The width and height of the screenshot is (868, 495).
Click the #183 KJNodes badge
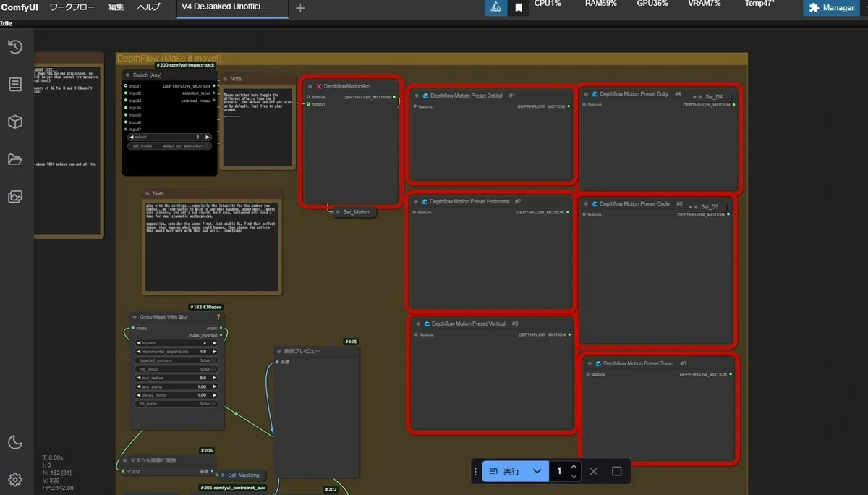[206, 307]
